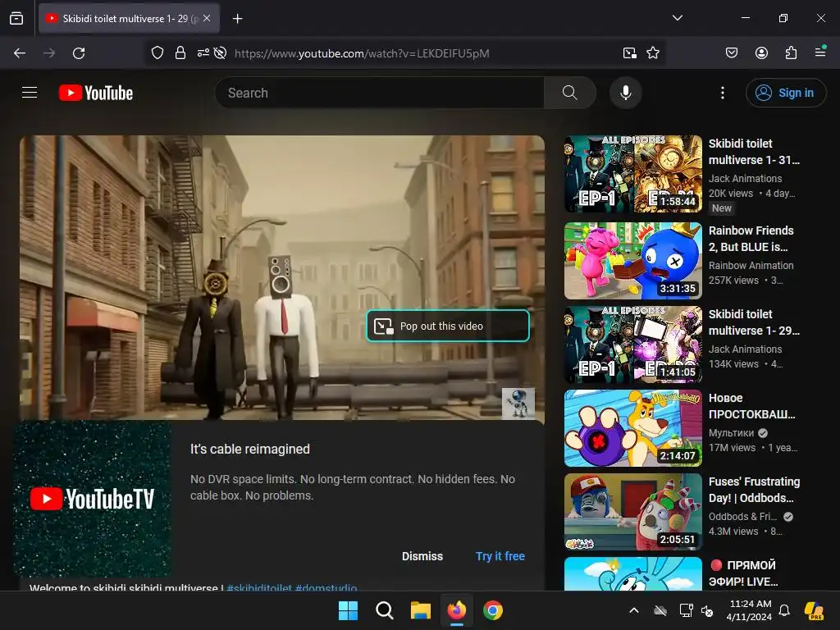Click title Fuses' Frustrating Day! | Oddbods
The image size is (840, 630).
pos(755,490)
